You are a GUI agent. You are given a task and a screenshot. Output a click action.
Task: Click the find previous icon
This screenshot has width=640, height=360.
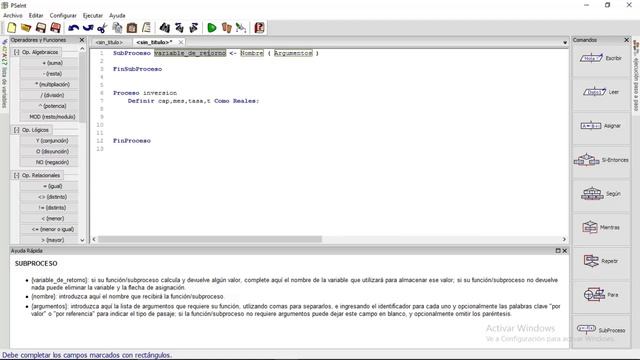click(x=179, y=28)
